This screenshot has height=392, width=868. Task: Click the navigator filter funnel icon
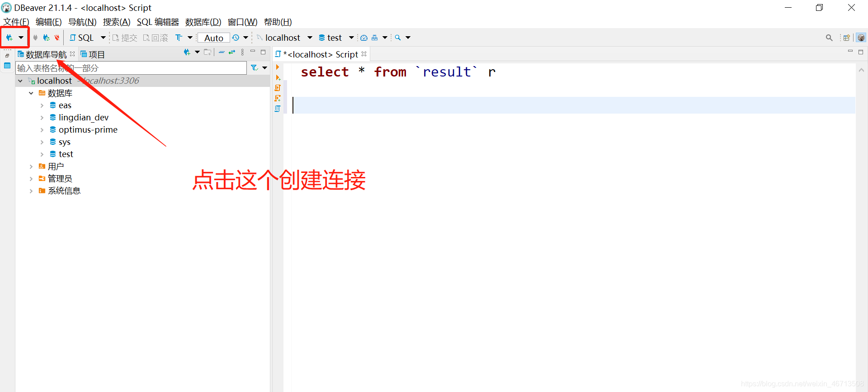click(x=255, y=68)
